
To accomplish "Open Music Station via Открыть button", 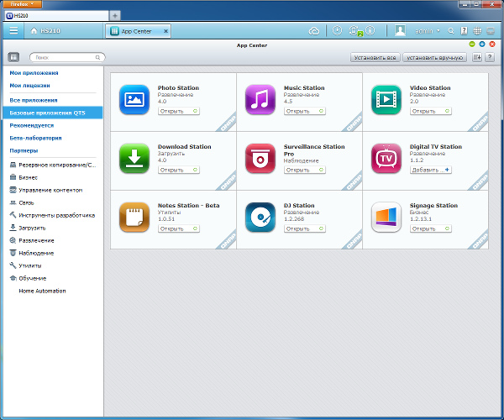I will (305, 111).
